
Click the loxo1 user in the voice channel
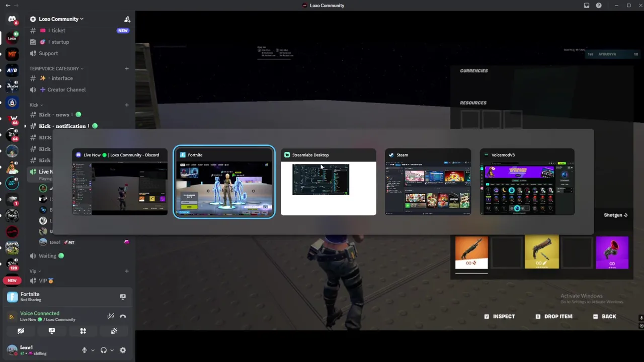pyautogui.click(x=84, y=242)
